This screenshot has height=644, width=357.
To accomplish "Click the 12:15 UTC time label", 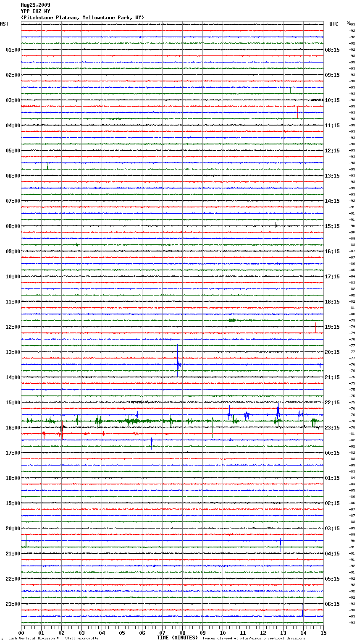I will (x=332, y=151).
